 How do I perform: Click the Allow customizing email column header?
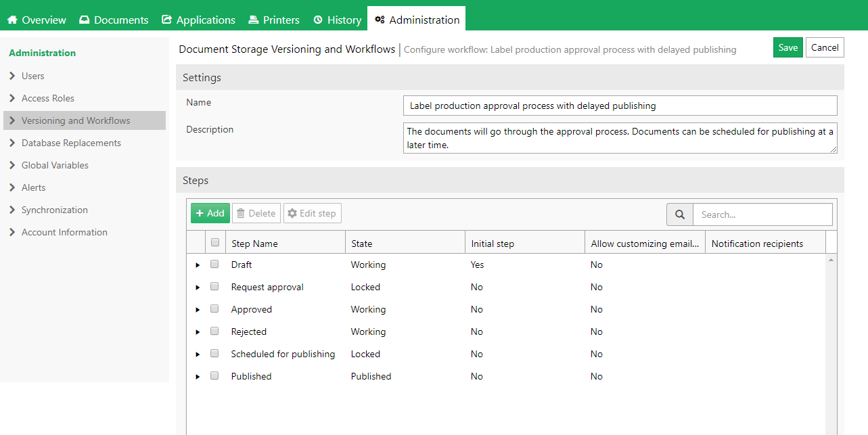[645, 243]
